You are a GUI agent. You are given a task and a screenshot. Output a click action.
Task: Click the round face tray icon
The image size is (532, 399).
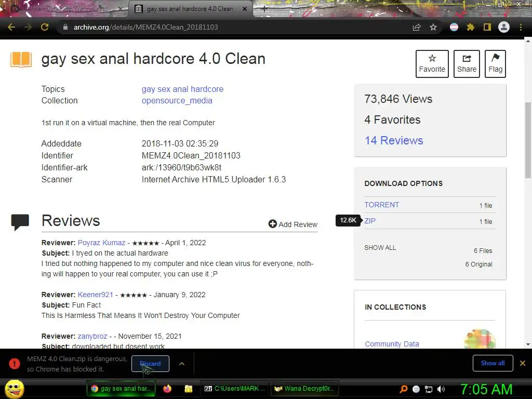416,389
